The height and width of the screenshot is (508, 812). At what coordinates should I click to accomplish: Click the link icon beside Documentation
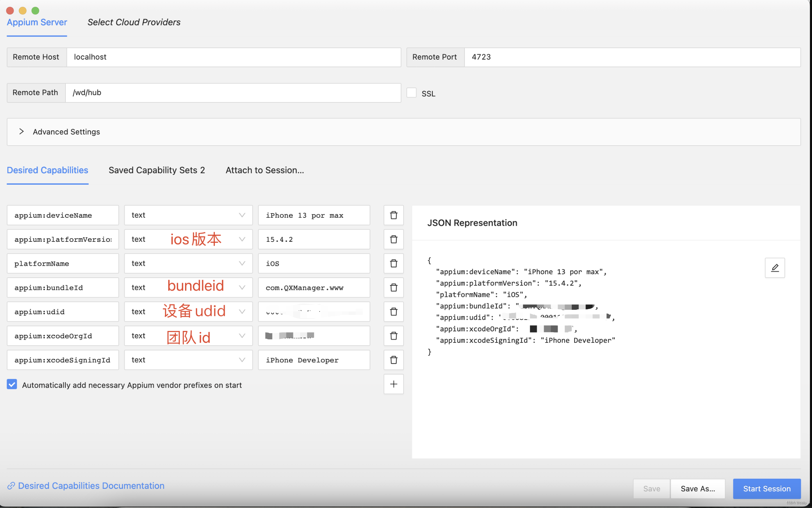(x=11, y=486)
